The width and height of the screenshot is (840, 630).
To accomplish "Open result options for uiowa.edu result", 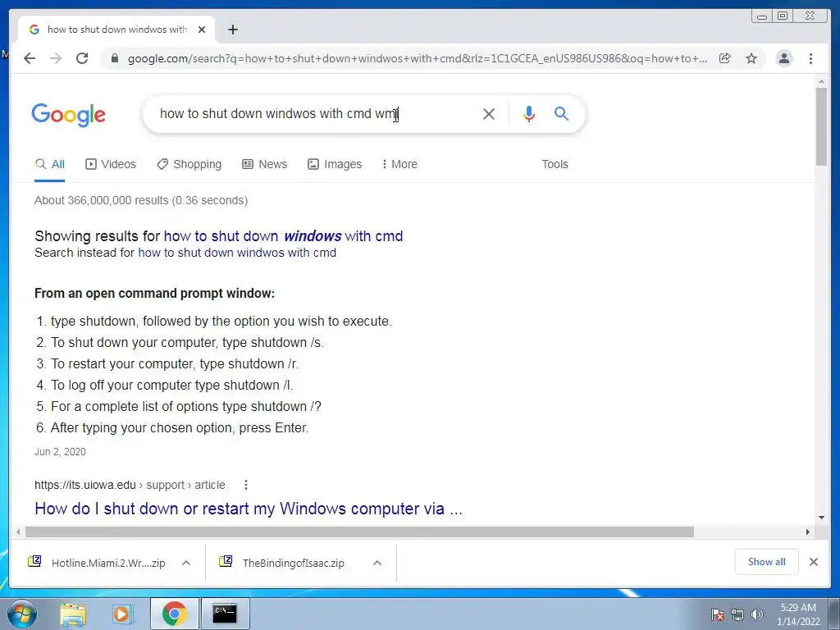I will coord(246,485).
